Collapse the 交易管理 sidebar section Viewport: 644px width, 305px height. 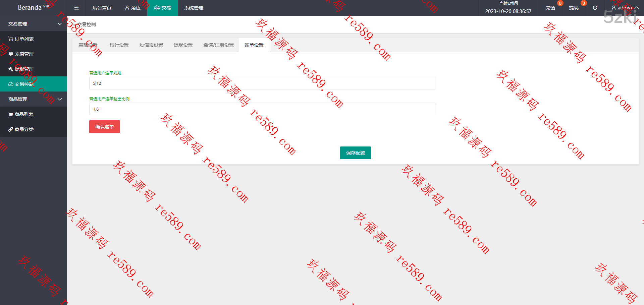60,24
